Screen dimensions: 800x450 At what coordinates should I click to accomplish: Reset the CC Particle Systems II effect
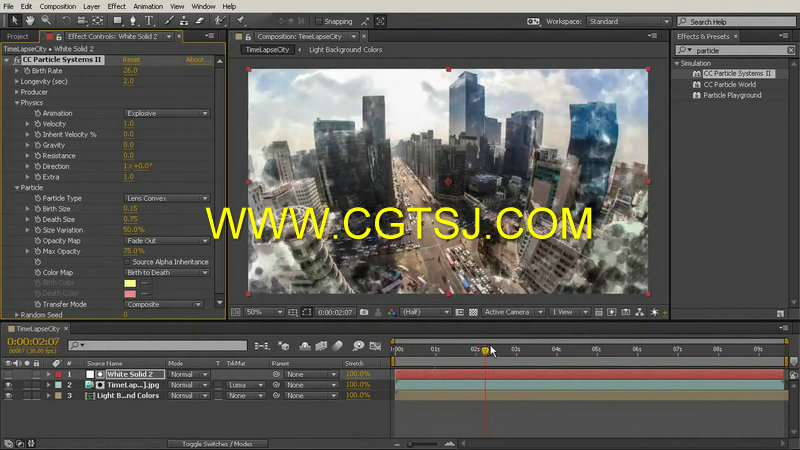[x=131, y=60]
